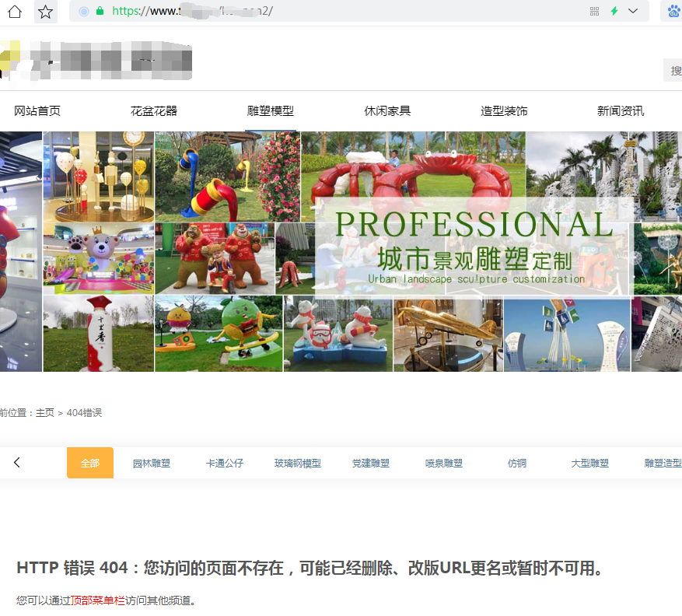Screen dimensions: 682x616
Task: Click the 404错误 breadcrumb text
Action: pyautogui.click(x=85, y=413)
